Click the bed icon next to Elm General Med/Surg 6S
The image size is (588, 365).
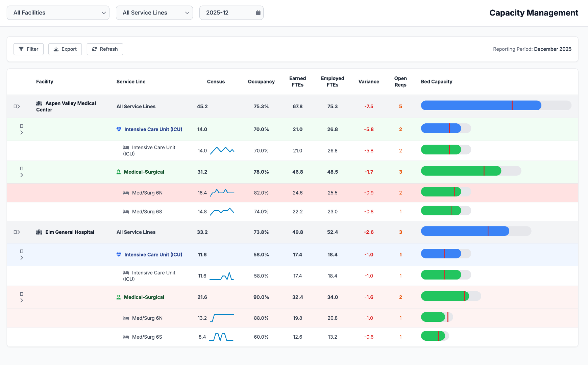point(126,337)
